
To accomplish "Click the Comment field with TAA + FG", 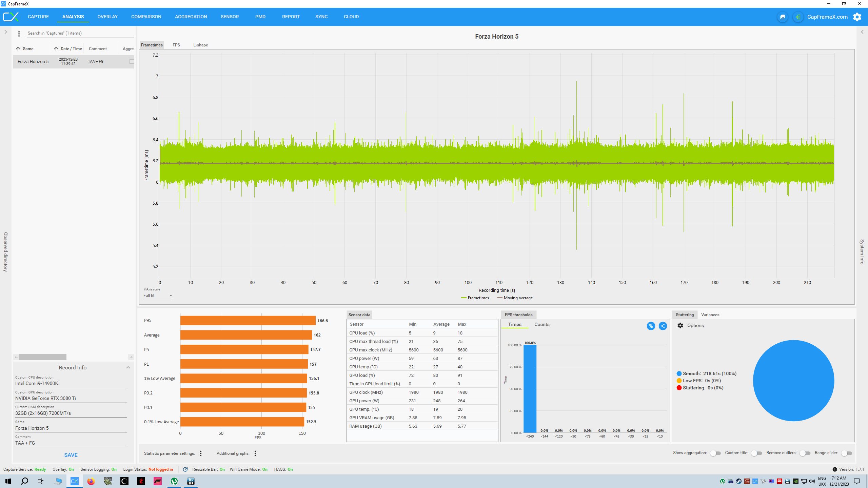I will (71, 443).
